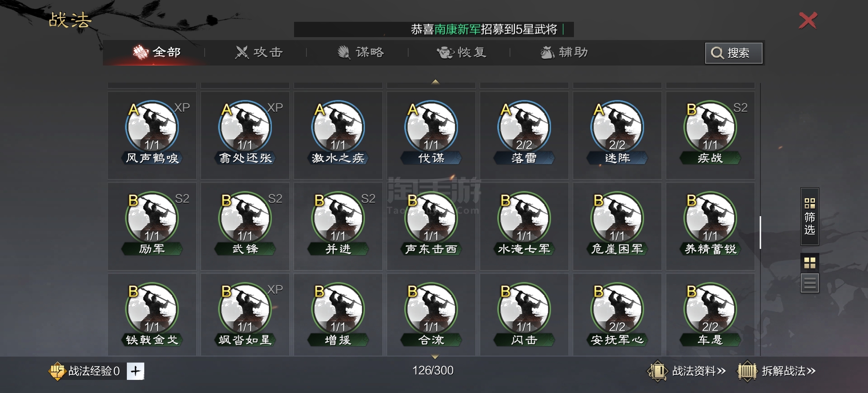Viewport: 868px width, 393px height.
Task: Switch to the 恢复 tab
Action: [x=462, y=52]
